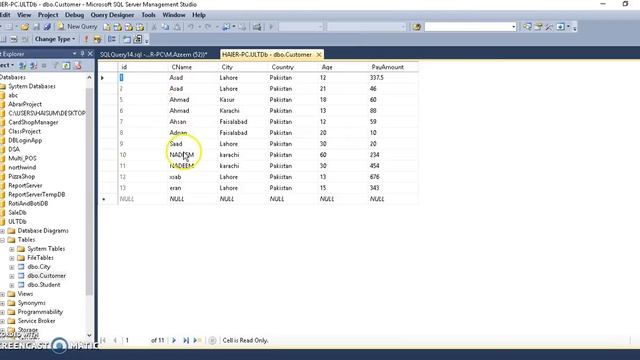Open the Connect dropdown in Object Explorer
The height and width of the screenshot is (360, 640).
[7, 66]
